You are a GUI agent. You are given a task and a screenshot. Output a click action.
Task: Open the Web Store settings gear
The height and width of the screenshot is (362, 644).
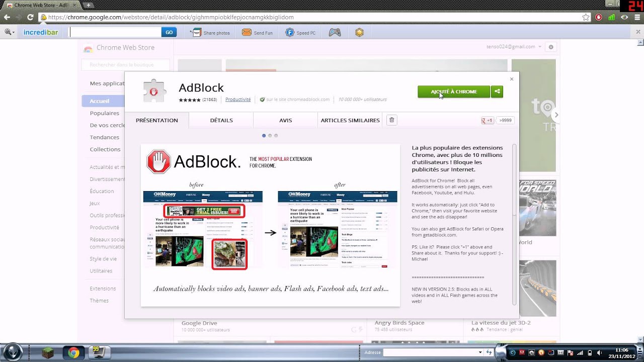[551, 47]
